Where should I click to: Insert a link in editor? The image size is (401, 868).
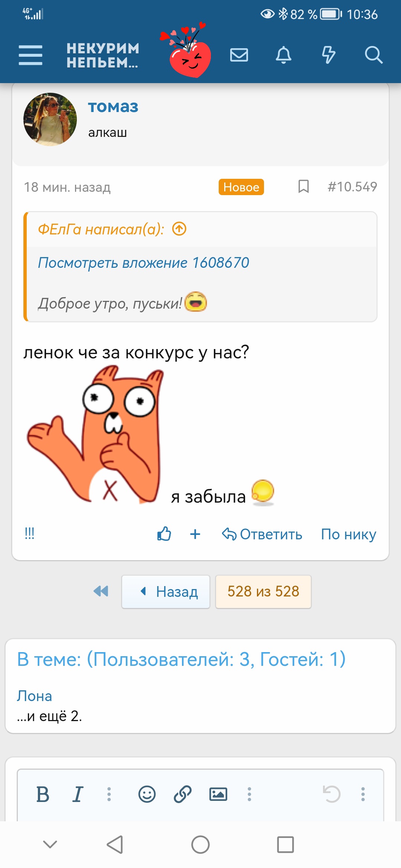pyautogui.click(x=183, y=795)
